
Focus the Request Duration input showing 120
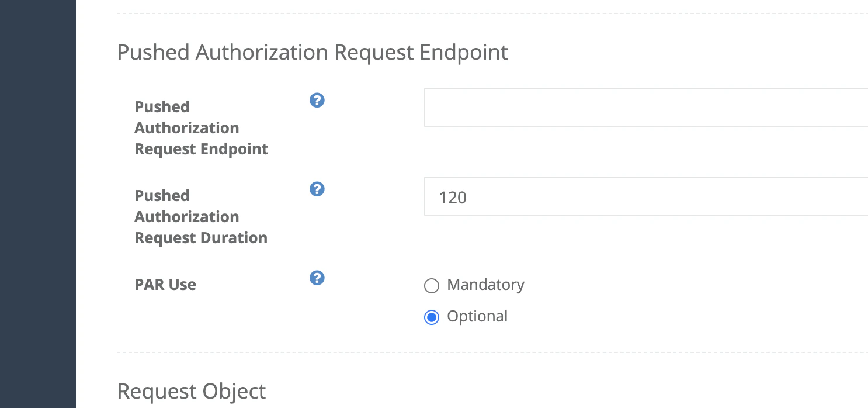point(646,196)
